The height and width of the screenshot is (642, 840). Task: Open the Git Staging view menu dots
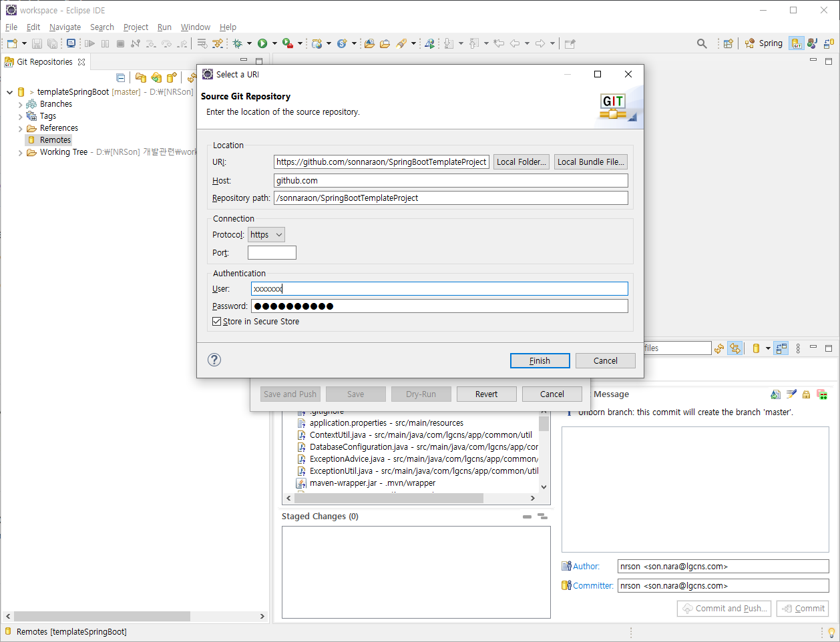point(798,348)
